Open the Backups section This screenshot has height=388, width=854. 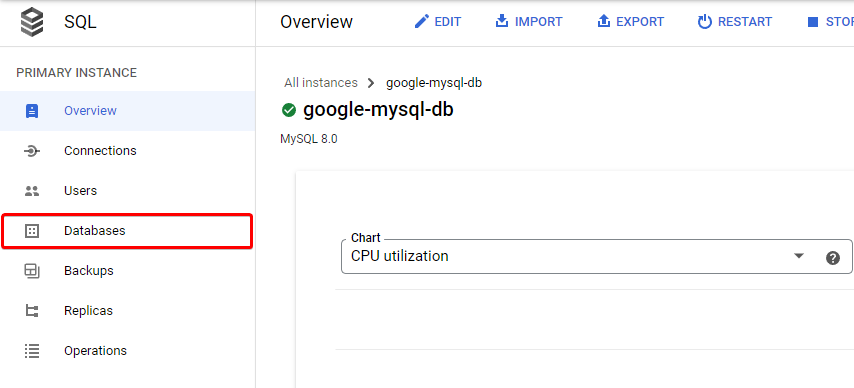pyautogui.click(x=127, y=271)
